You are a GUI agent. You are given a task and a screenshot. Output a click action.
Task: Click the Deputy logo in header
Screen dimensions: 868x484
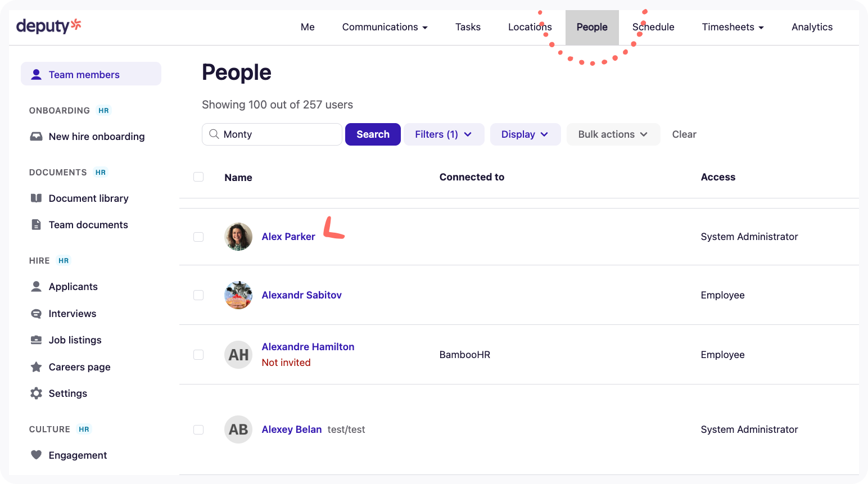coord(48,26)
